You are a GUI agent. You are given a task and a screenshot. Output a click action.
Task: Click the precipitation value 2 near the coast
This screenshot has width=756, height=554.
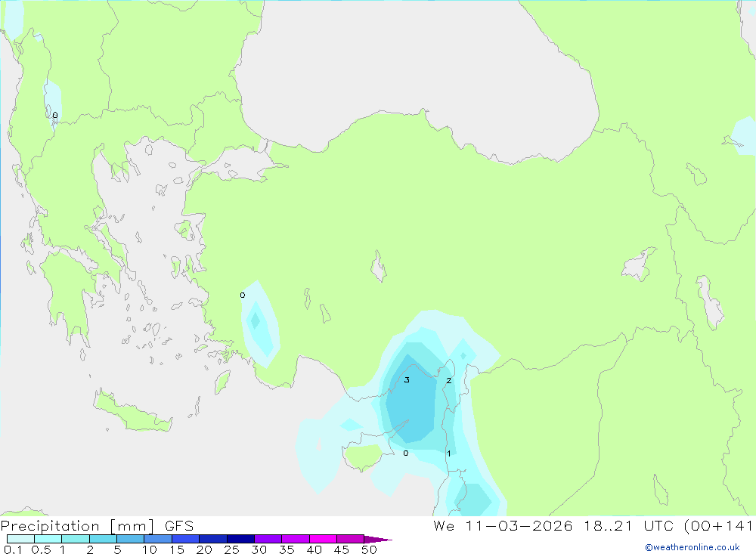(449, 380)
